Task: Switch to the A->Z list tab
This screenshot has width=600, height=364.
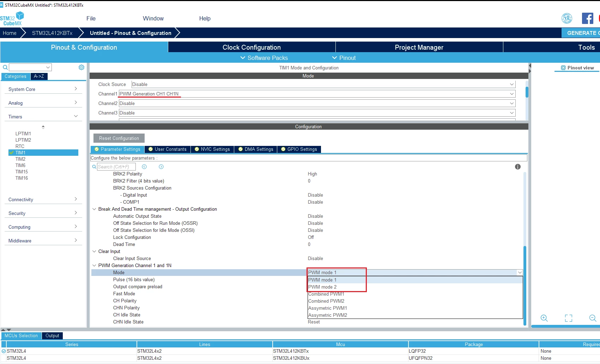Action: pyautogui.click(x=39, y=76)
